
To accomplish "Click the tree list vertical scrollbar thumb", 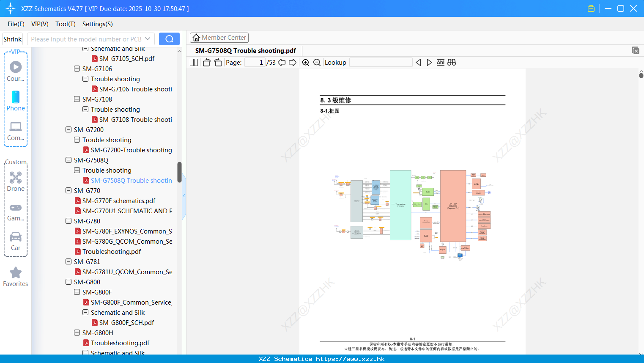I will coord(179,172).
